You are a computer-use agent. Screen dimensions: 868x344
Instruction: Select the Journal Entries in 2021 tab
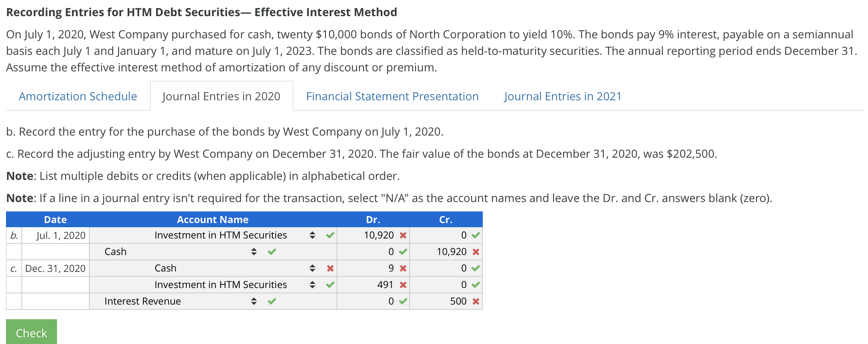pos(562,96)
